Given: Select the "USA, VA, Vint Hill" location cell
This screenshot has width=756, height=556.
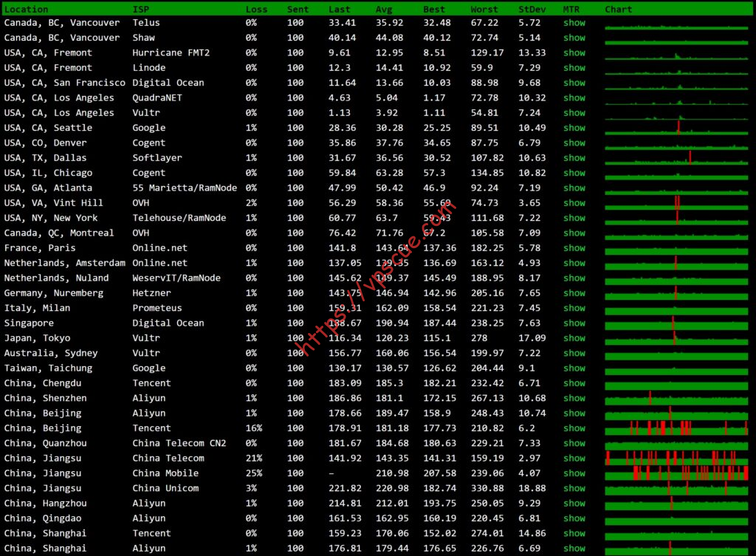Looking at the screenshot, I should [x=53, y=202].
